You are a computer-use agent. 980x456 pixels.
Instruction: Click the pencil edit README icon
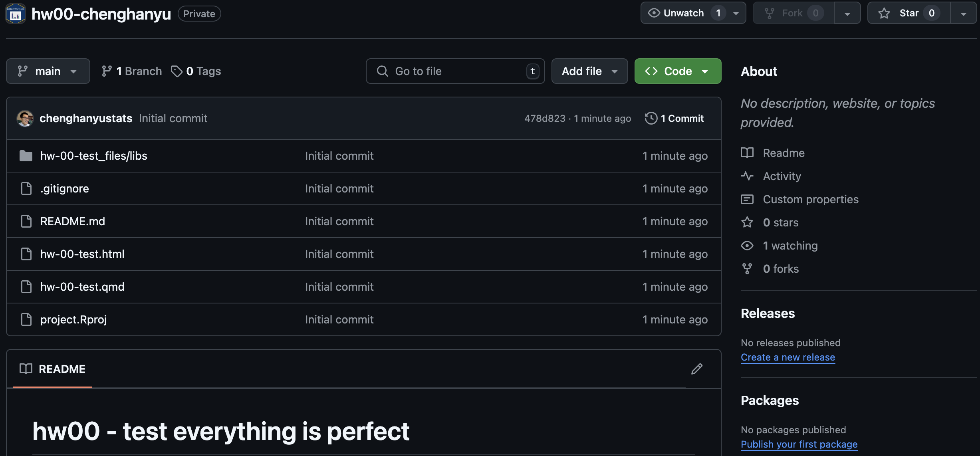[x=696, y=369]
